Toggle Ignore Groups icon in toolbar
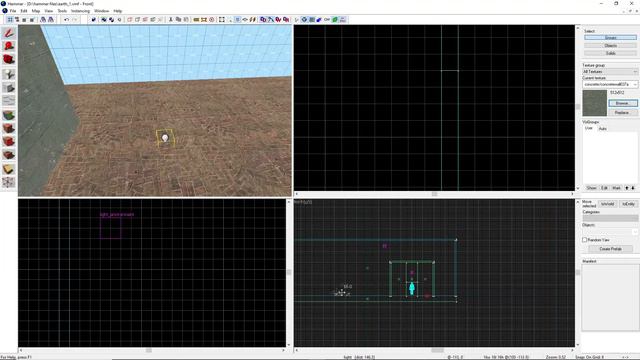Viewport: 640px width, 360px height. click(x=119, y=20)
